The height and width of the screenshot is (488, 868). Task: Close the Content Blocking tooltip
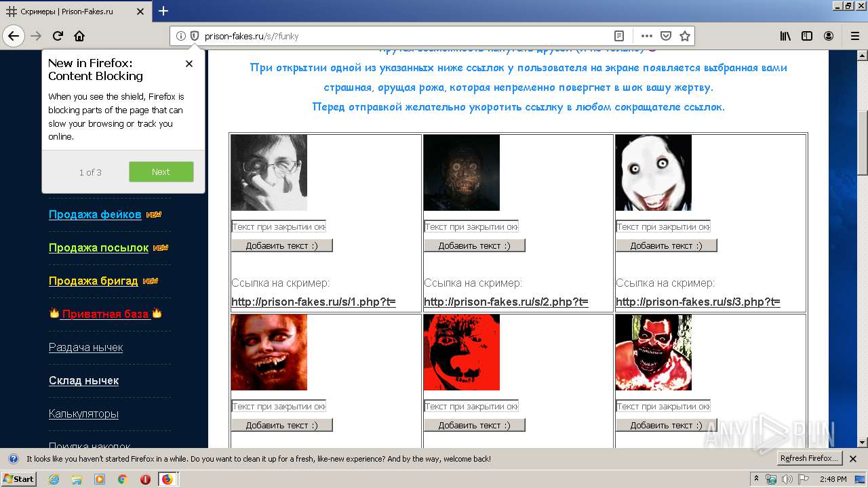(189, 64)
